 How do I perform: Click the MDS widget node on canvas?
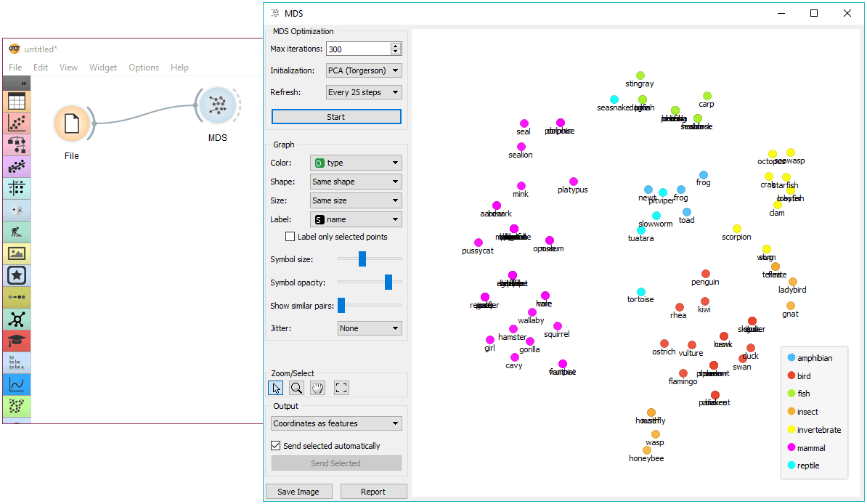(217, 105)
